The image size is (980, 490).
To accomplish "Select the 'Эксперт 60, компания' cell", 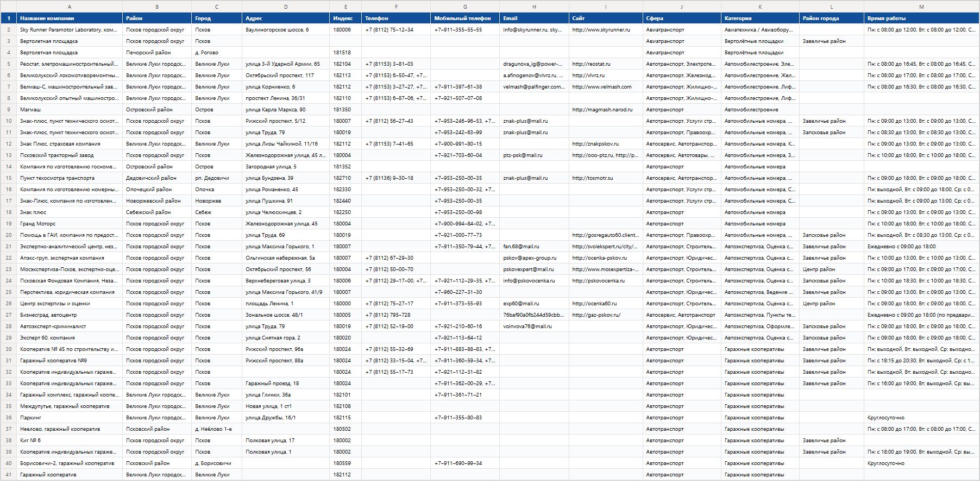I will (x=70, y=338).
